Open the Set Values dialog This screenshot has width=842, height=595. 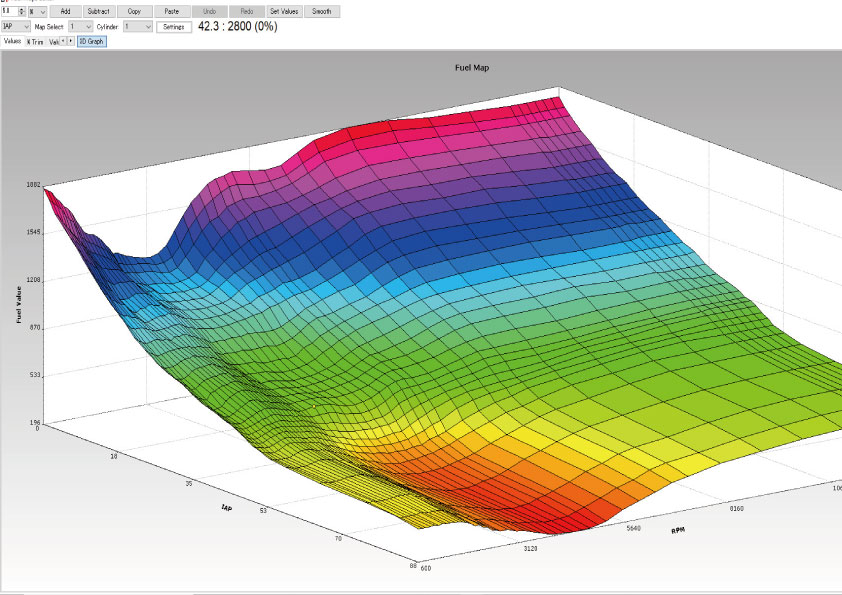(284, 11)
